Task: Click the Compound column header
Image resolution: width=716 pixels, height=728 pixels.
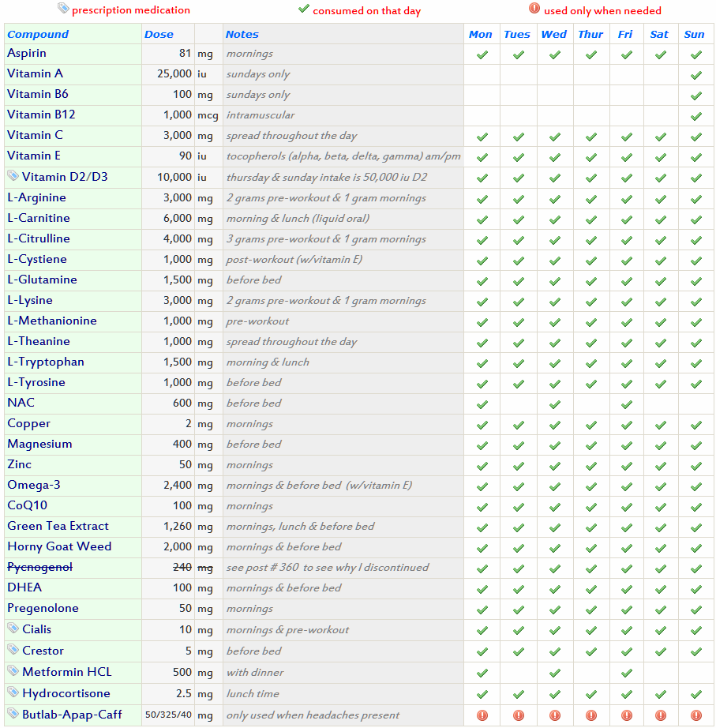Action: [x=38, y=34]
